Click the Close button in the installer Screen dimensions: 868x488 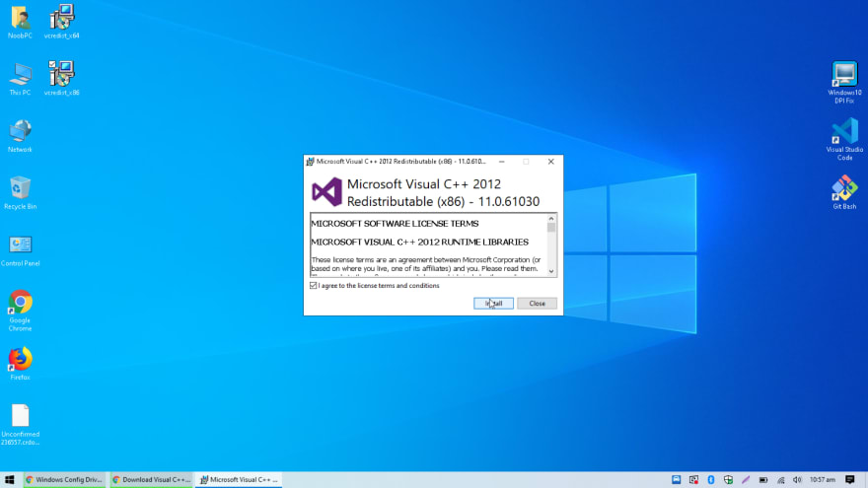coord(537,304)
